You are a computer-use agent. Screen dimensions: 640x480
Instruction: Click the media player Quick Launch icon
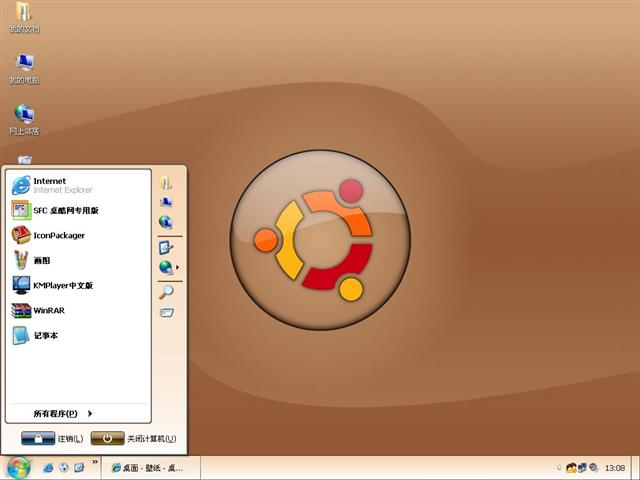click(x=64, y=468)
